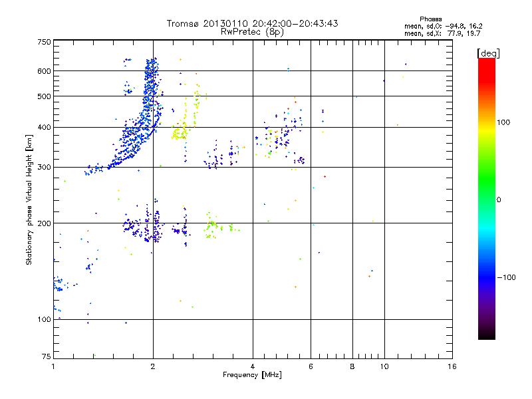This screenshot has width=532, height=399.
Task: Click the plot title 'Tromsø 20130110 20:42:00-20:43:43'
Action: click(252, 23)
